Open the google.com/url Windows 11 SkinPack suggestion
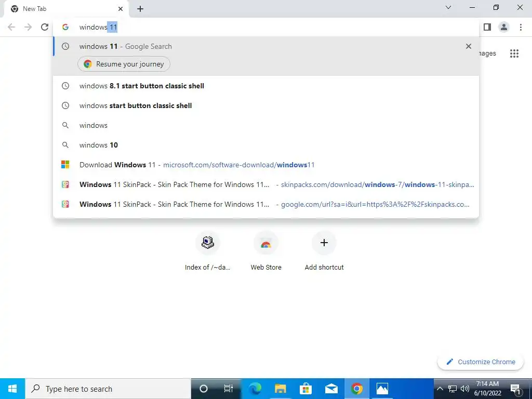Image resolution: width=532 pixels, height=399 pixels. coord(266,204)
